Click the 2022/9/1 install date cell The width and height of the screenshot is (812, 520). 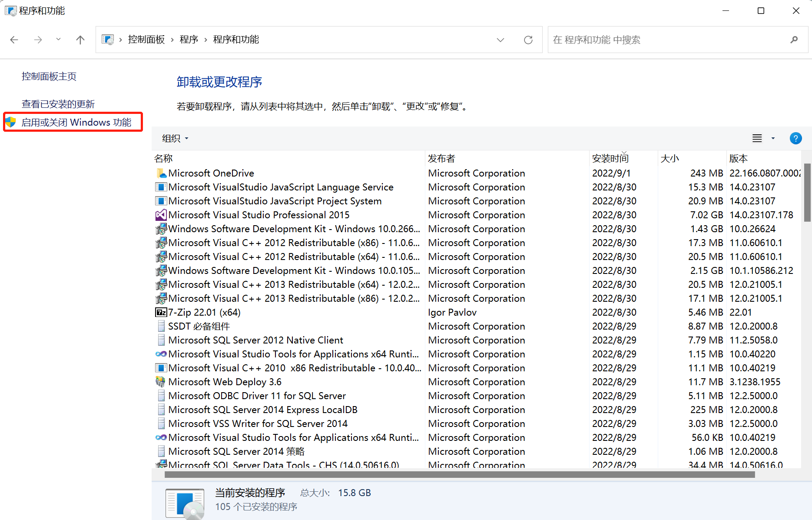611,173
